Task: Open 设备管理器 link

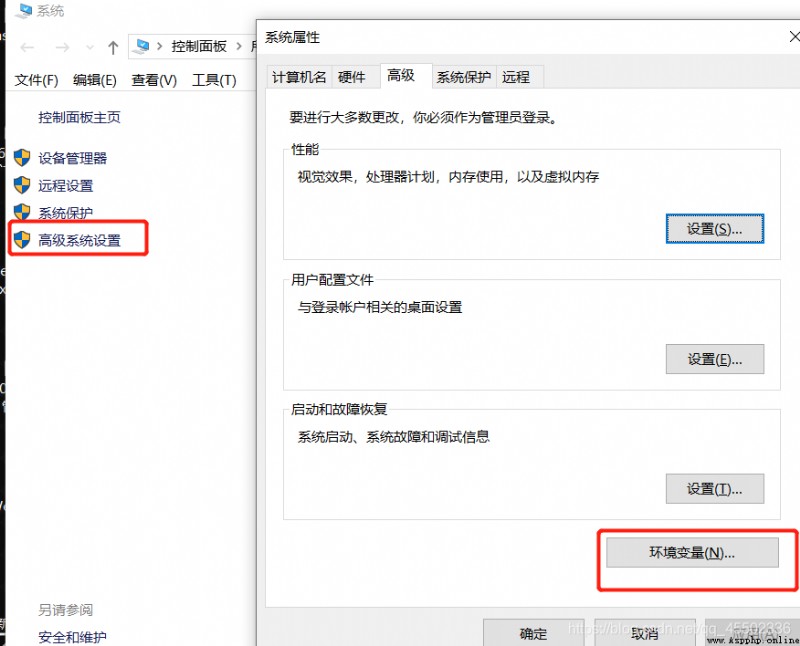Action: click(72, 158)
